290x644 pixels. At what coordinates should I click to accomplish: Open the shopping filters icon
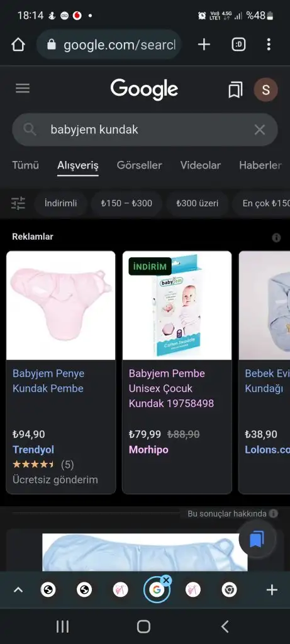(x=18, y=203)
